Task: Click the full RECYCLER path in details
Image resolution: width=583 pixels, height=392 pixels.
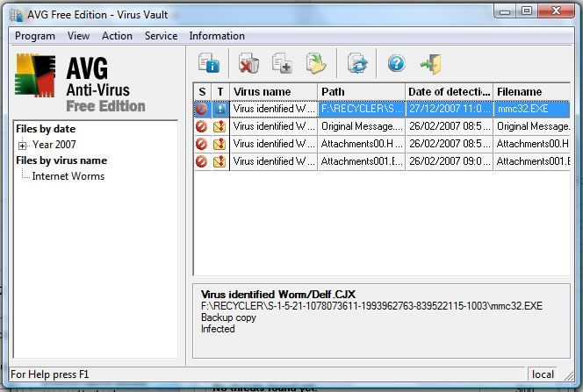Action: point(371,306)
